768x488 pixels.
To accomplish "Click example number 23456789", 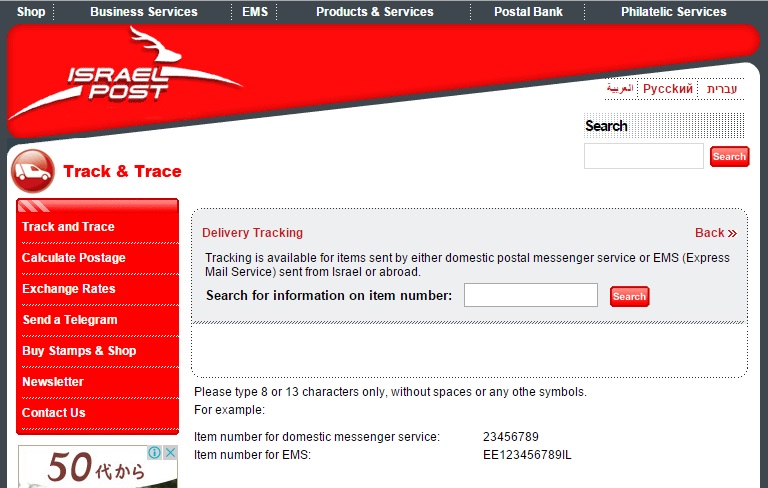I will (x=511, y=437).
